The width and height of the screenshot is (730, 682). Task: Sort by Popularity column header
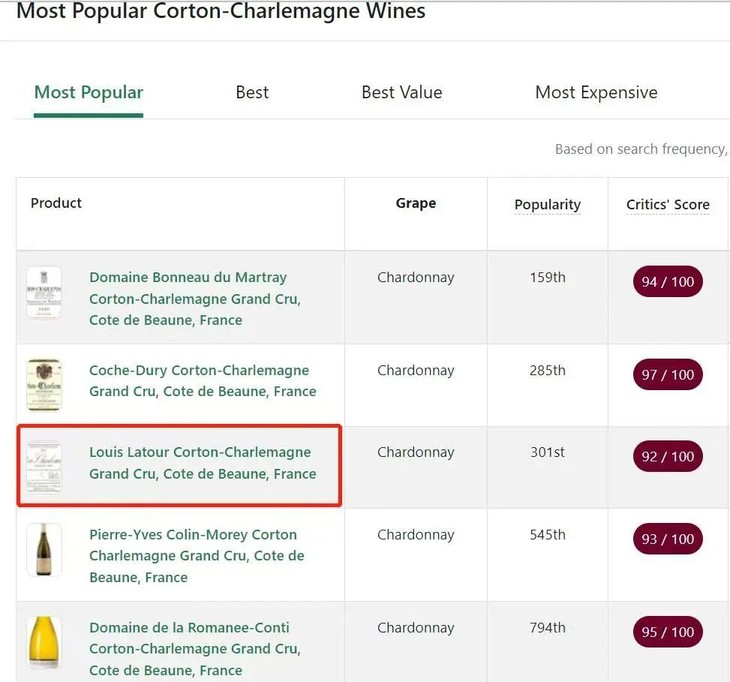[547, 205]
